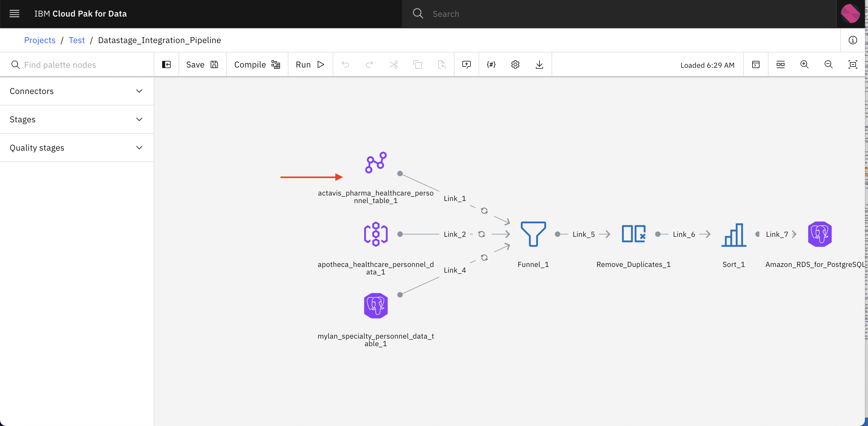This screenshot has width=868, height=426.
Task: Select the mylan_specialty PostgreSQL node icon
Action: coord(376,306)
